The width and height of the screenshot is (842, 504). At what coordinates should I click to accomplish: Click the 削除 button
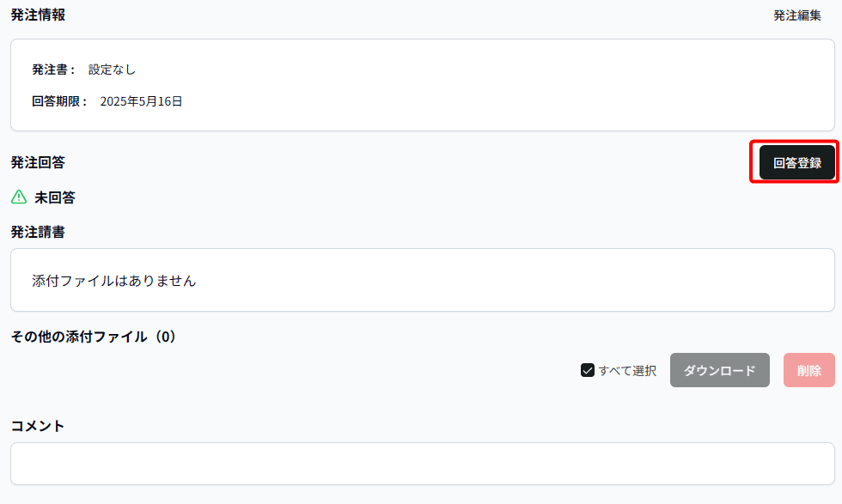pos(808,370)
